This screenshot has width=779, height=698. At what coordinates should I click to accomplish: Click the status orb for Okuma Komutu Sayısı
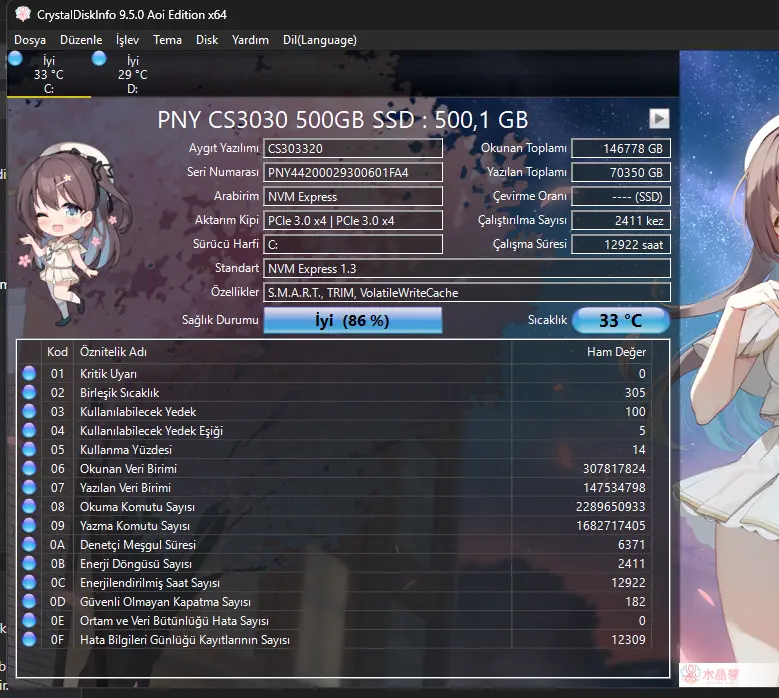29,506
